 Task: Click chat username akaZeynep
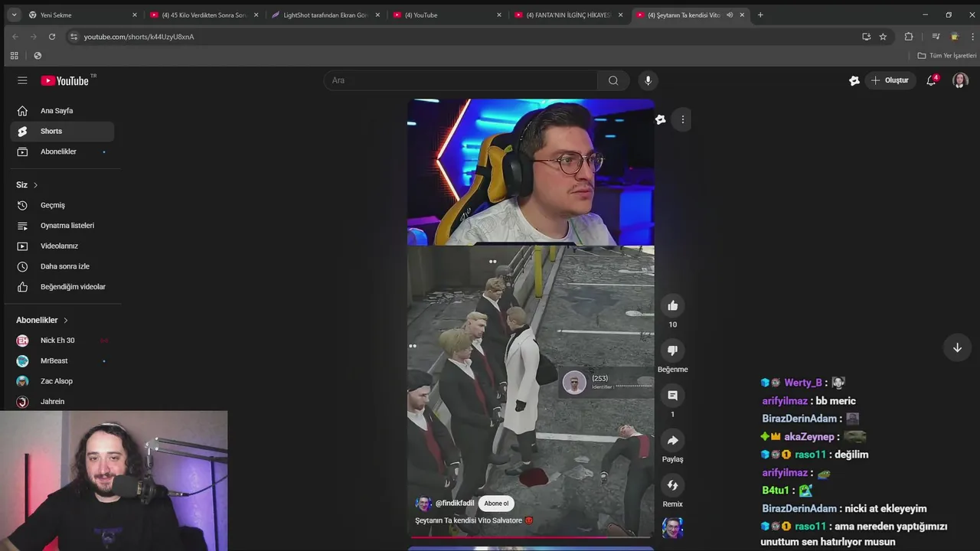(x=808, y=437)
